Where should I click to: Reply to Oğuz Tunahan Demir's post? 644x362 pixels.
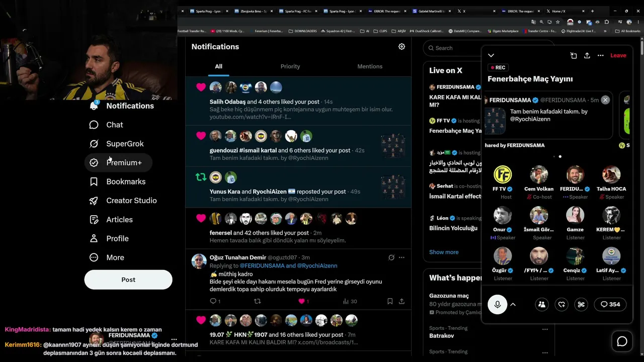(x=213, y=301)
